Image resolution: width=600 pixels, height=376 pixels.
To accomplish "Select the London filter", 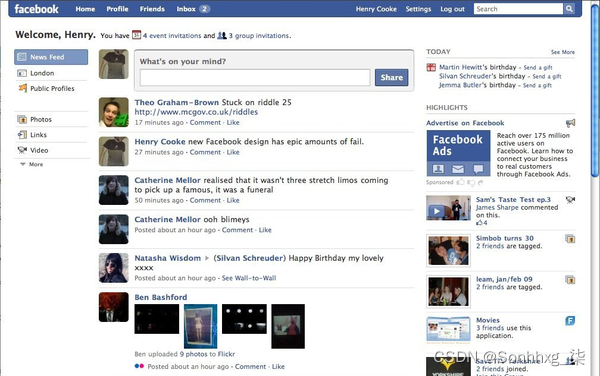I will [51, 73].
